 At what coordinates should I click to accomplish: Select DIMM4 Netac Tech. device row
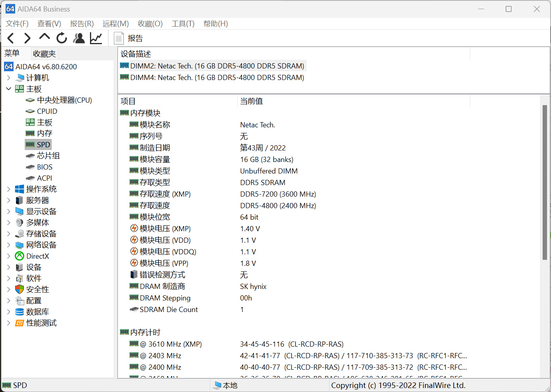[213, 78]
